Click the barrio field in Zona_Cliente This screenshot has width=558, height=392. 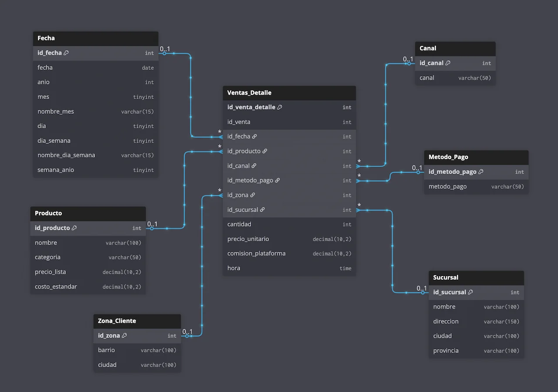click(106, 350)
